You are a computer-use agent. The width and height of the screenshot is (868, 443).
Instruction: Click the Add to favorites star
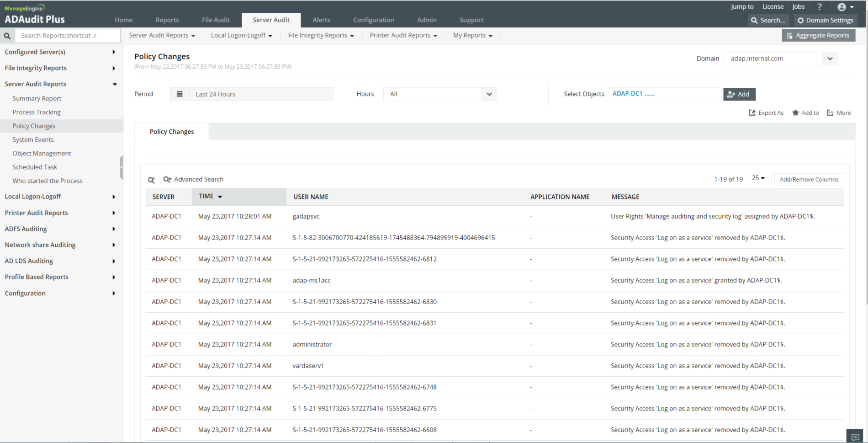(x=795, y=113)
